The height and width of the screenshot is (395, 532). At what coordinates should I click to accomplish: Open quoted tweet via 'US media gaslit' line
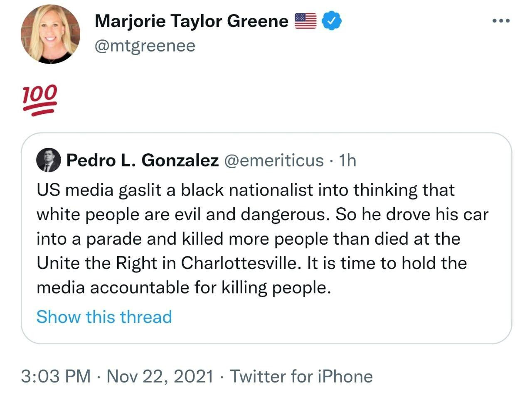click(x=245, y=190)
